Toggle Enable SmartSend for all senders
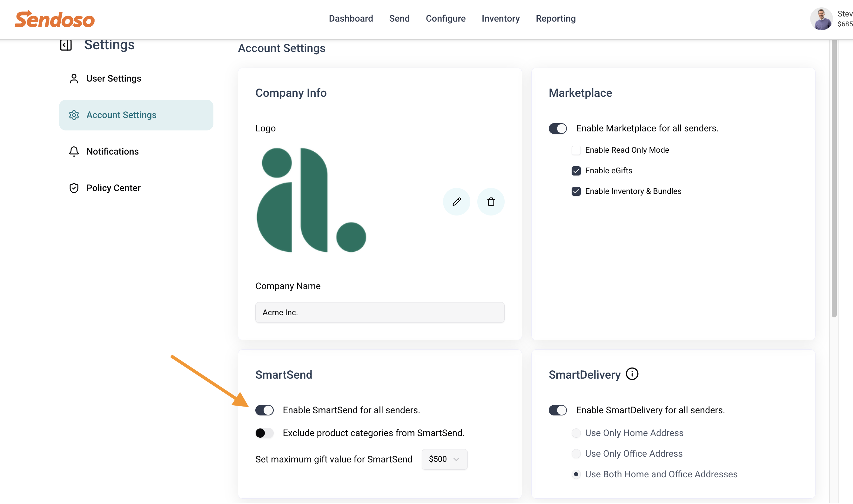 (265, 410)
